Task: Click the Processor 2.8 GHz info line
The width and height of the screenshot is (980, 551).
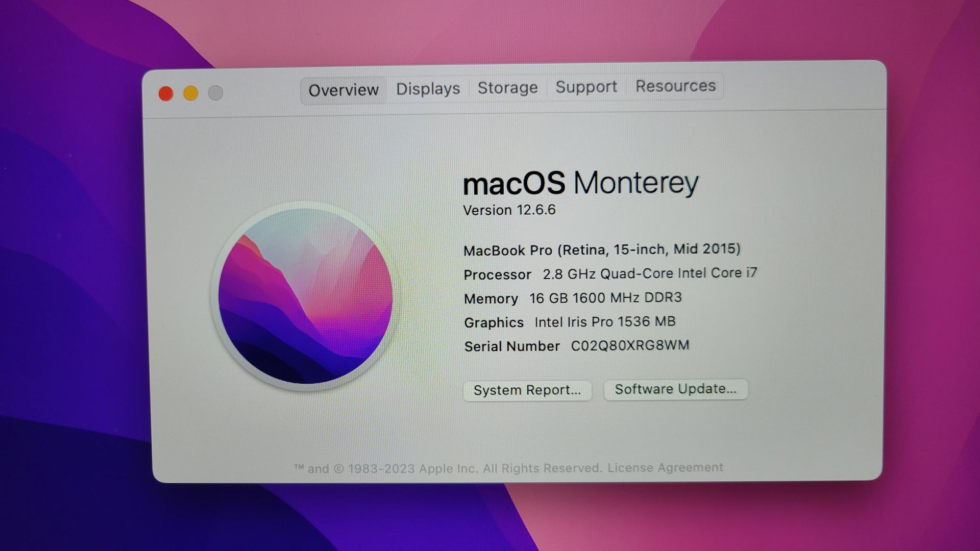Action: tap(610, 274)
